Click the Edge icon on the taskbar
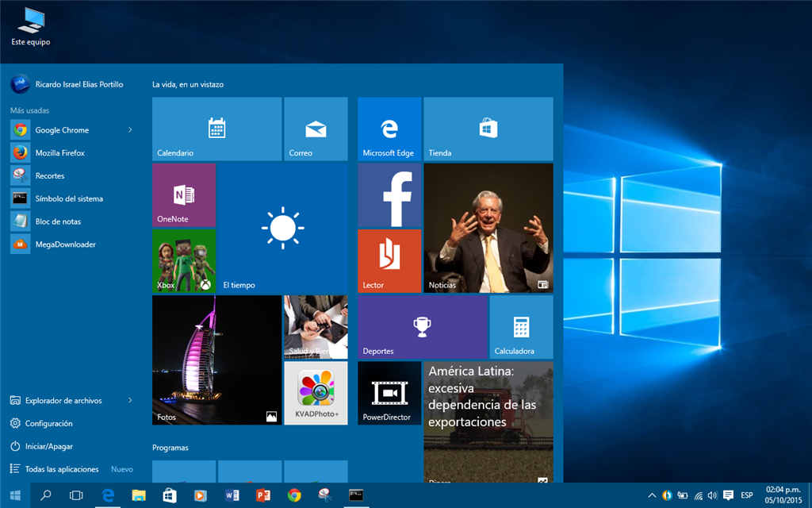The height and width of the screenshot is (508, 812). coord(108,495)
